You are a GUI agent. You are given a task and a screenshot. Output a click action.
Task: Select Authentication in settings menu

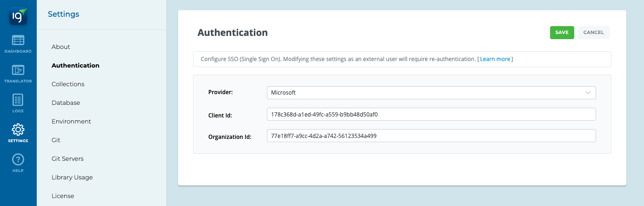click(75, 66)
